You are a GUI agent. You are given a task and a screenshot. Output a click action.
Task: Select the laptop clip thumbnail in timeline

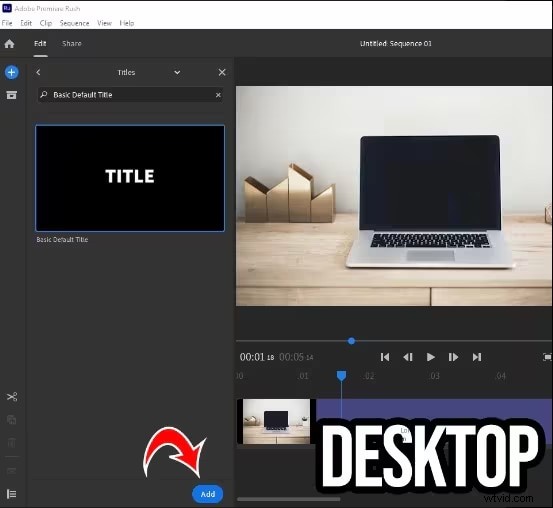click(x=276, y=421)
